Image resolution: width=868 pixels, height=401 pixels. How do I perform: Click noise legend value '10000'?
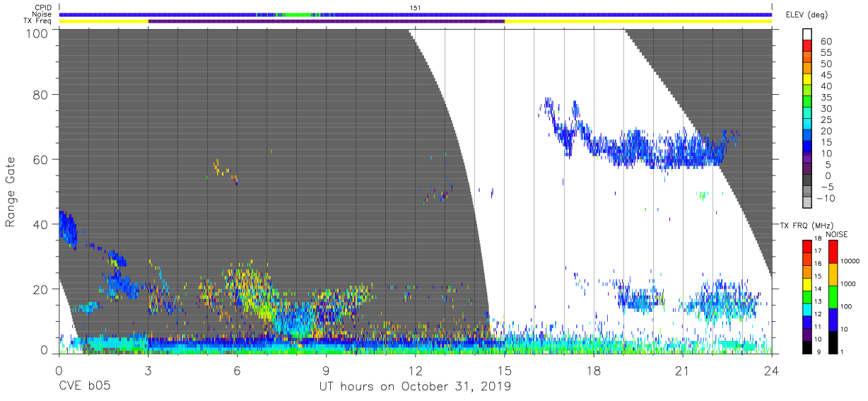tap(850, 261)
